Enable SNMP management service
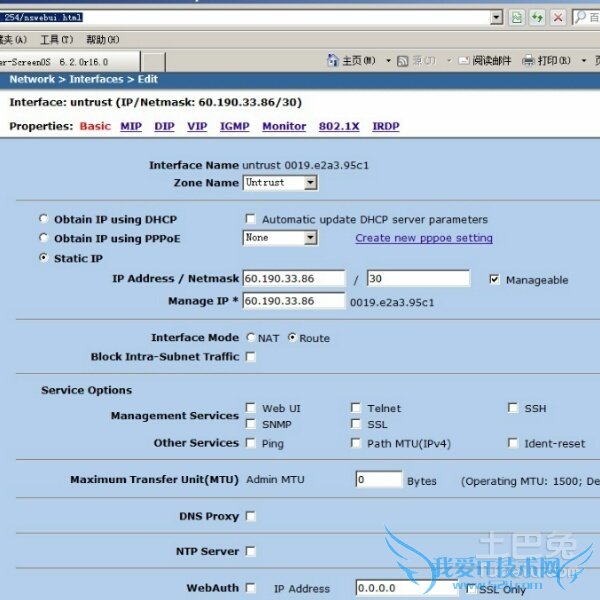 [x=250, y=424]
